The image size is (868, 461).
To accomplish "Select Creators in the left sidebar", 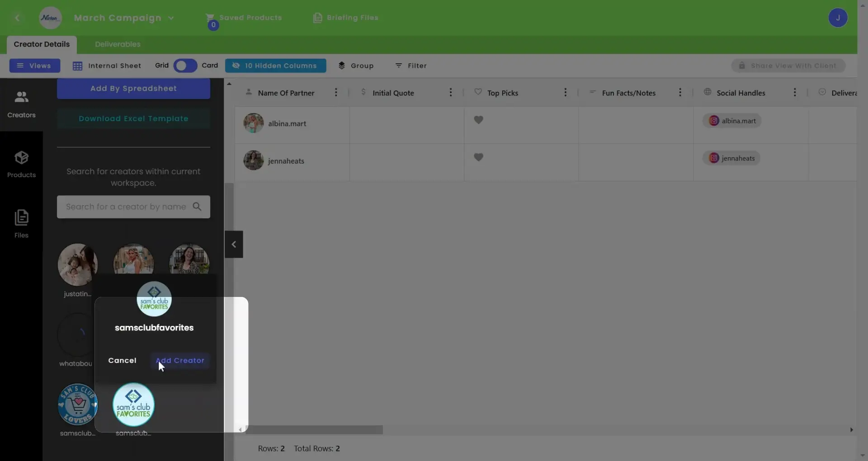I will 21,104.
